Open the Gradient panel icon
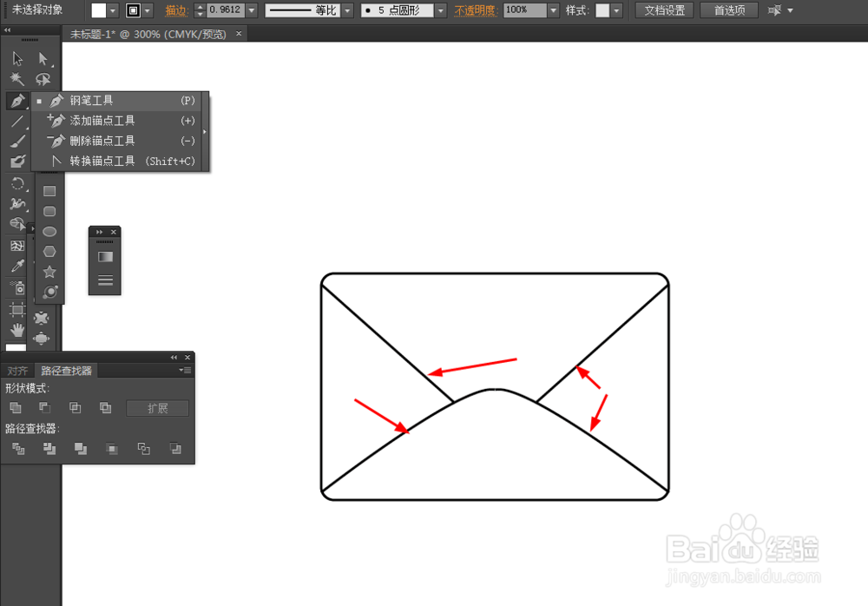Image resolution: width=868 pixels, height=606 pixels. [x=105, y=257]
